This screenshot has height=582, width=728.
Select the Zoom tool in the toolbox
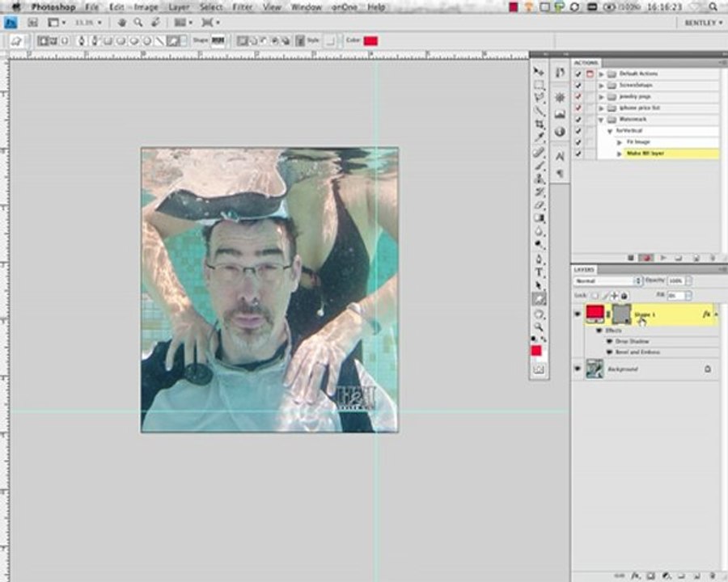click(x=539, y=327)
